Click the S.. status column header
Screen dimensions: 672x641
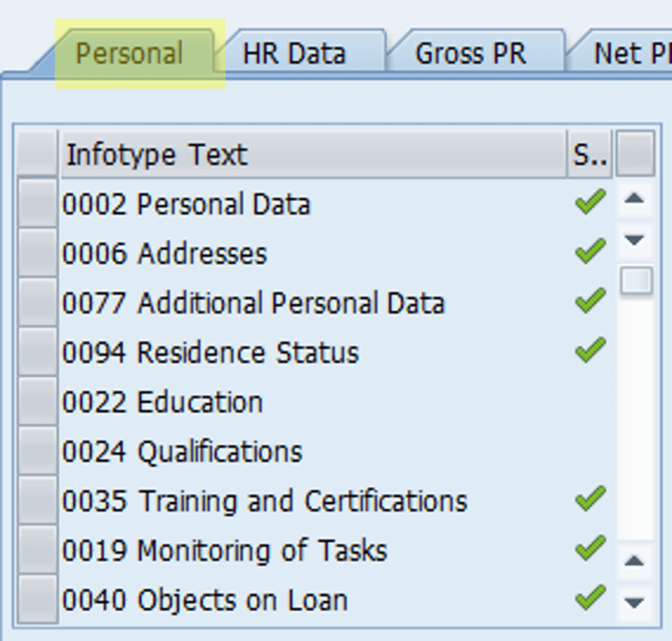click(x=590, y=154)
